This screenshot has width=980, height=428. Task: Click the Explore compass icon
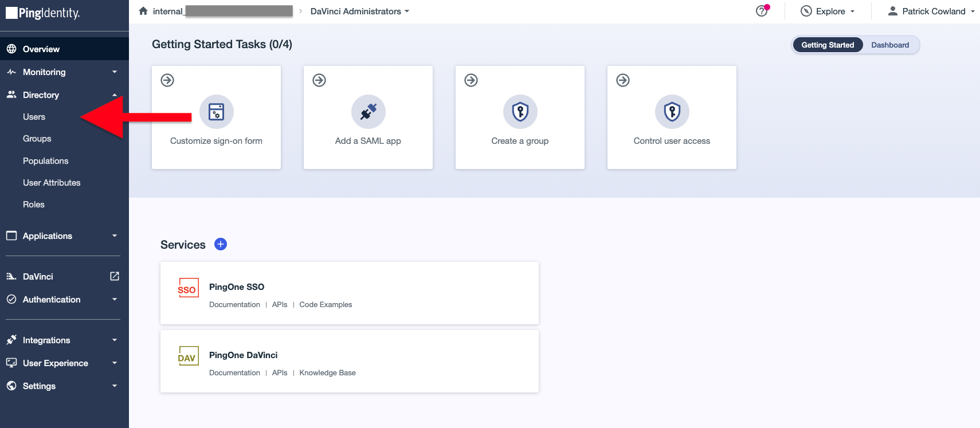coord(806,11)
